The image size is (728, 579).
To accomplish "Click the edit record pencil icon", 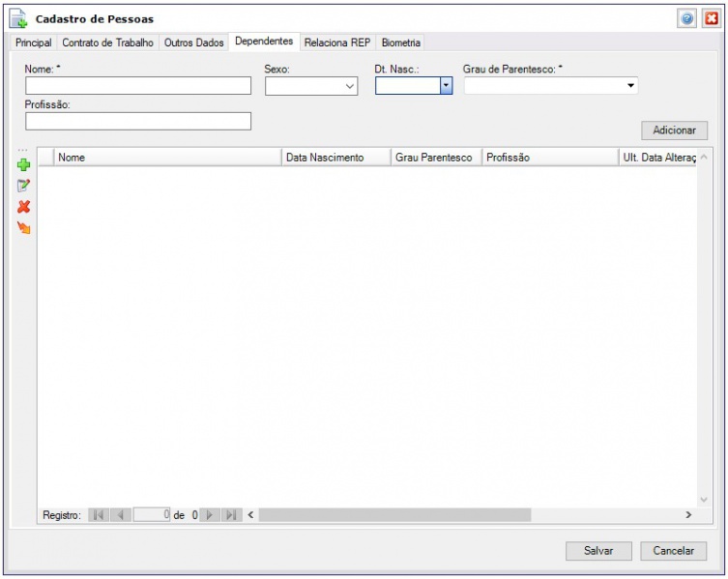I will [24, 186].
